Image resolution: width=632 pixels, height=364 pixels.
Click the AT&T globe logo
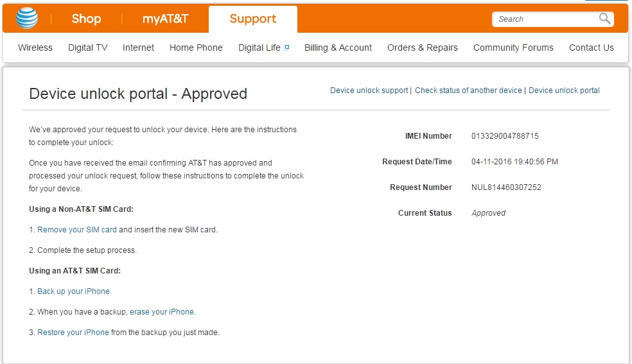(27, 19)
